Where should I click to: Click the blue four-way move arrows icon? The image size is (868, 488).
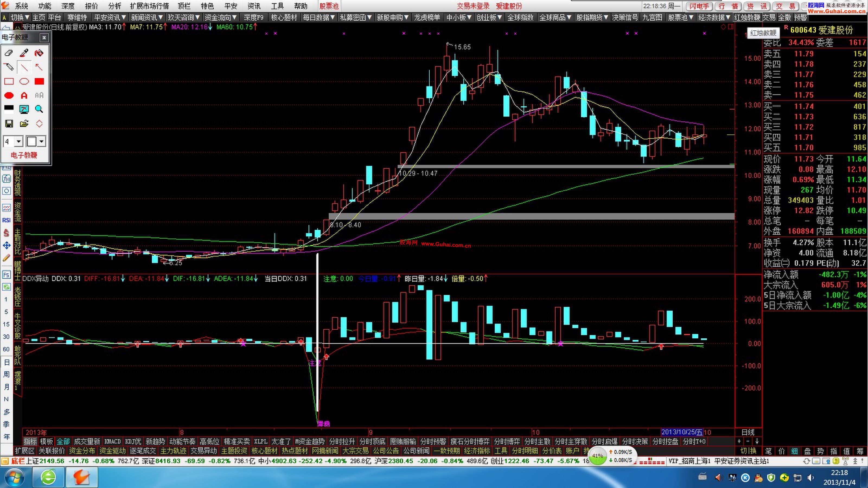click(x=6, y=246)
